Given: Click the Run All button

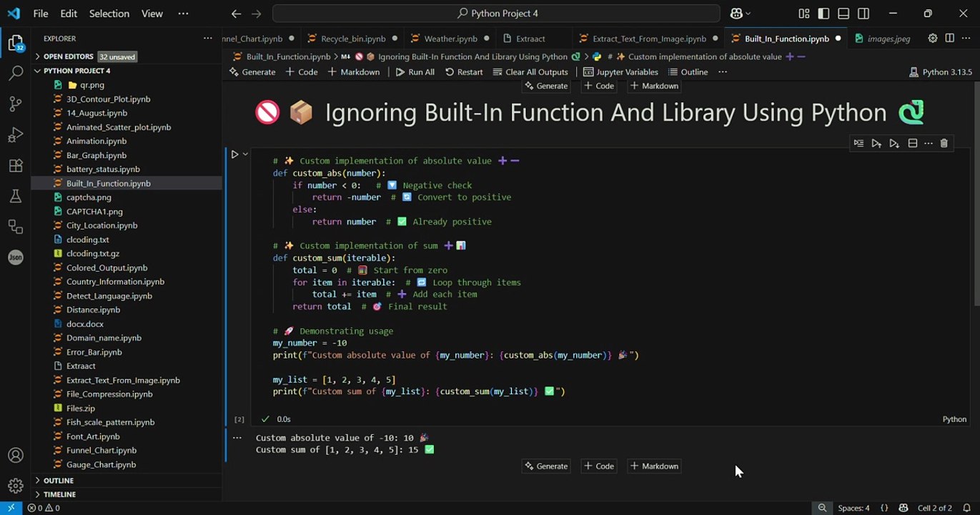Looking at the screenshot, I should point(415,72).
